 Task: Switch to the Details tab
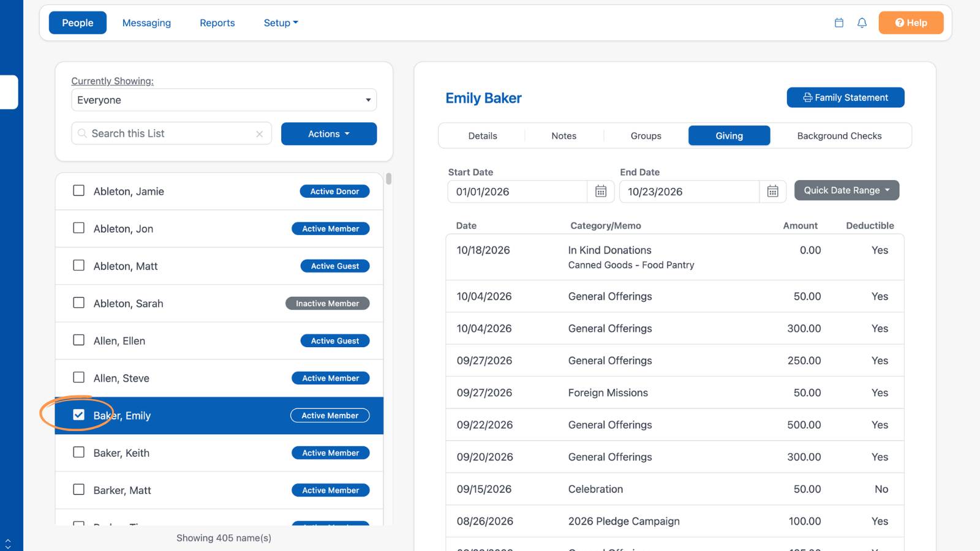coord(483,136)
